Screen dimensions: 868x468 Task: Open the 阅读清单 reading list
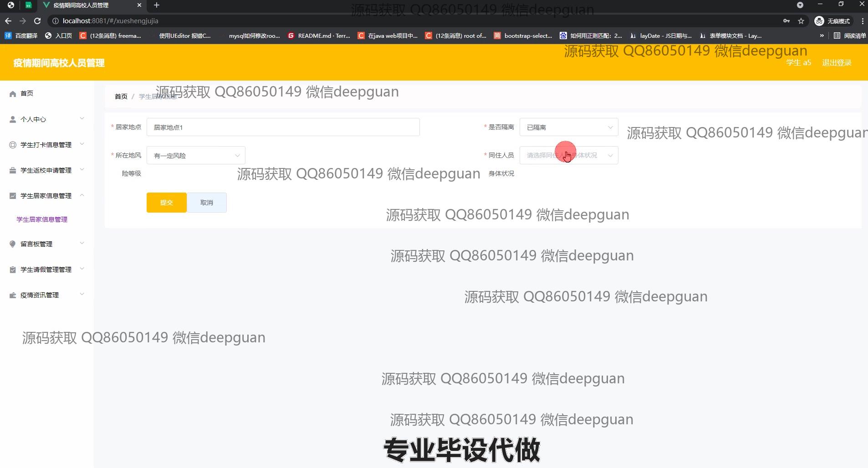[850, 36]
